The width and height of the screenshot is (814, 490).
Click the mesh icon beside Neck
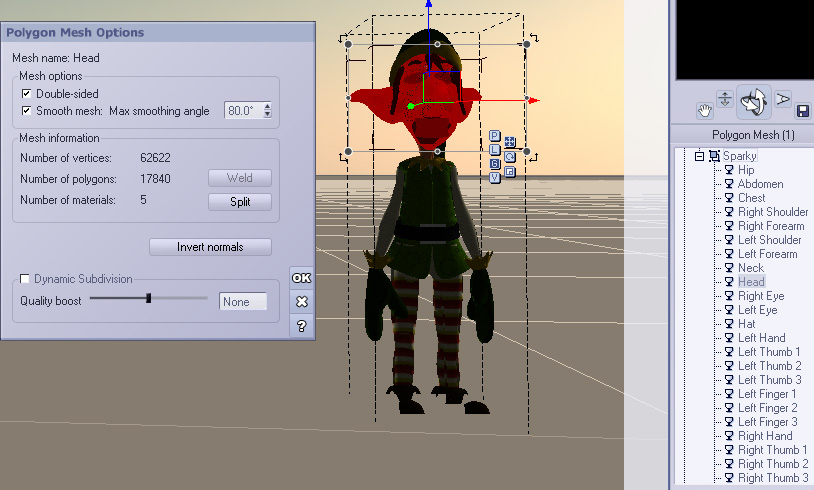pyautogui.click(x=729, y=268)
